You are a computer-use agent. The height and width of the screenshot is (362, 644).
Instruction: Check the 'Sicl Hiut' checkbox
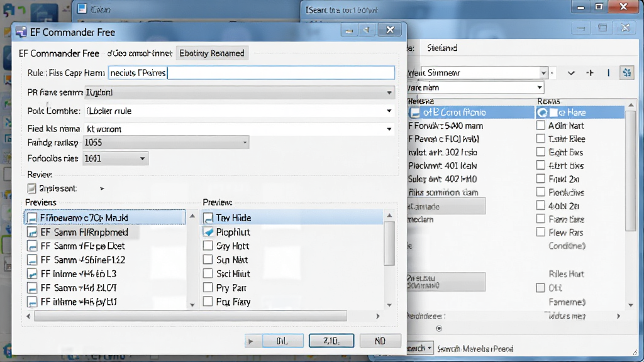(208, 274)
